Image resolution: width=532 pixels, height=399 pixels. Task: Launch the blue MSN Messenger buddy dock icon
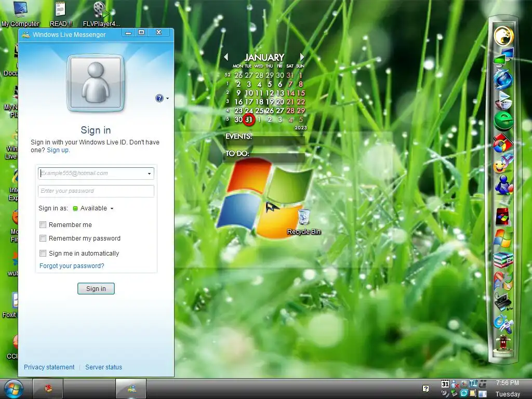tap(503, 185)
